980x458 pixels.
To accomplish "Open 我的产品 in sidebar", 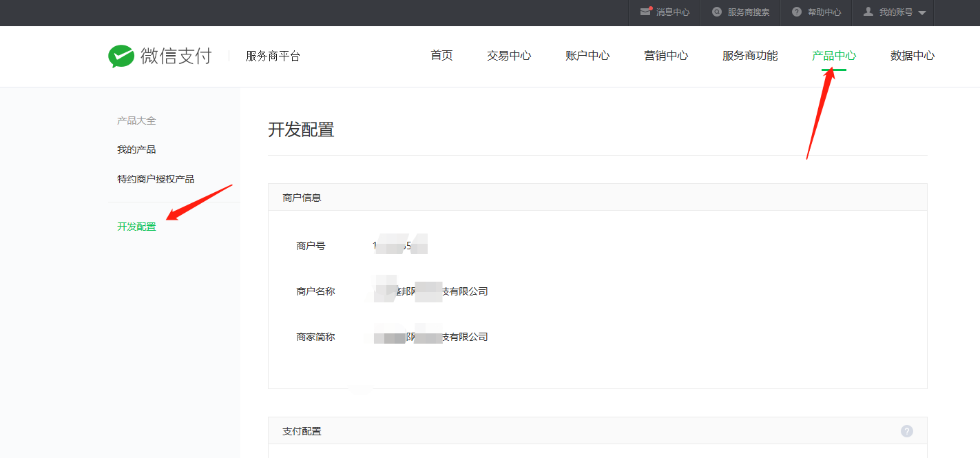I will coord(136,149).
